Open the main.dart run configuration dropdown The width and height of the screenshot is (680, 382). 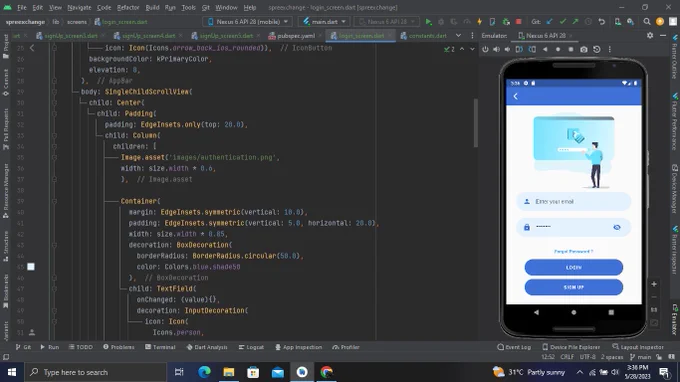coord(324,22)
